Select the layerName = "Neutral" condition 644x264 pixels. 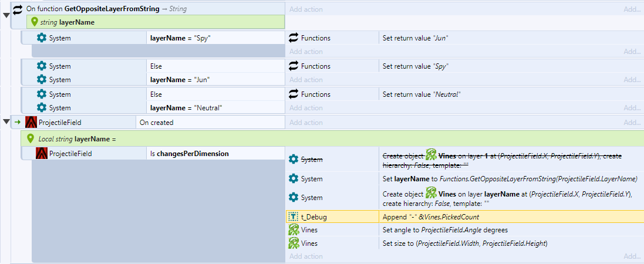tap(215, 107)
